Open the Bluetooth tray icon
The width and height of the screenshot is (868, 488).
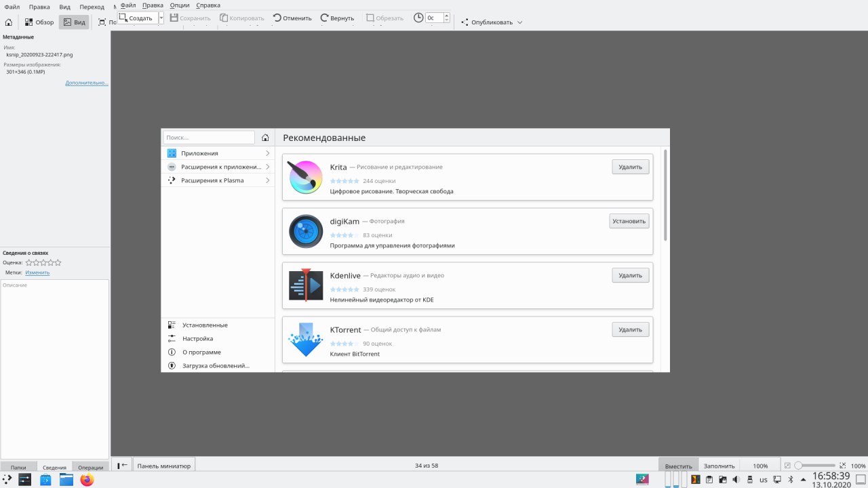791,480
